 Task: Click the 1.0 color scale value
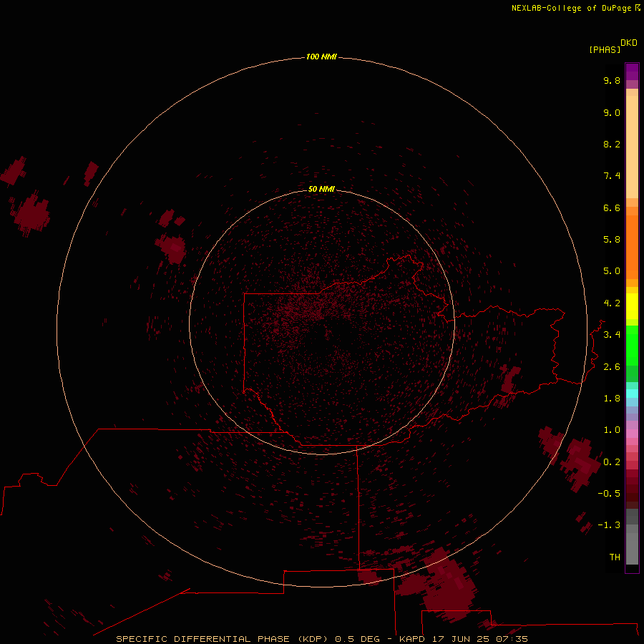pyautogui.click(x=612, y=430)
